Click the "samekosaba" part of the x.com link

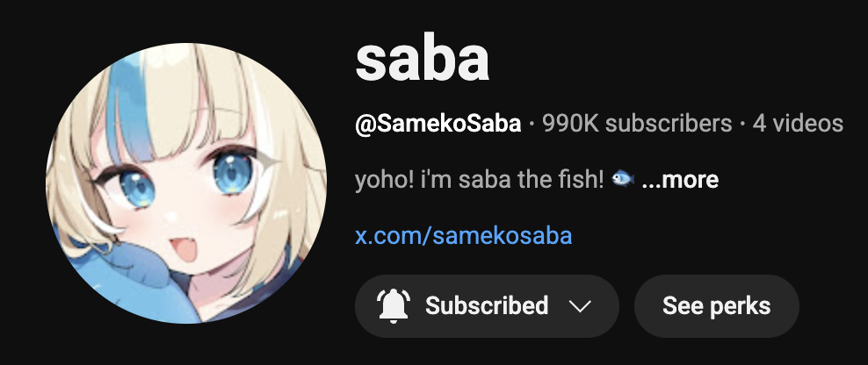tap(503, 235)
